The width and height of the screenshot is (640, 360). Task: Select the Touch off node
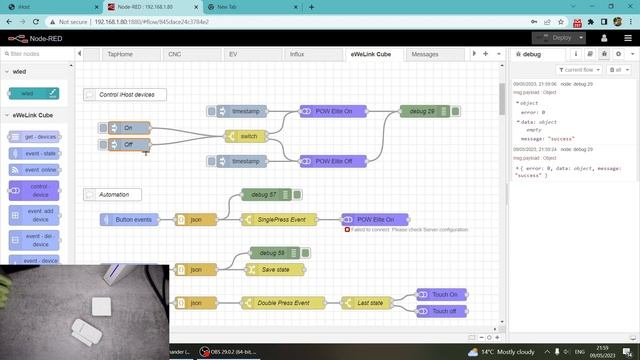441,311
